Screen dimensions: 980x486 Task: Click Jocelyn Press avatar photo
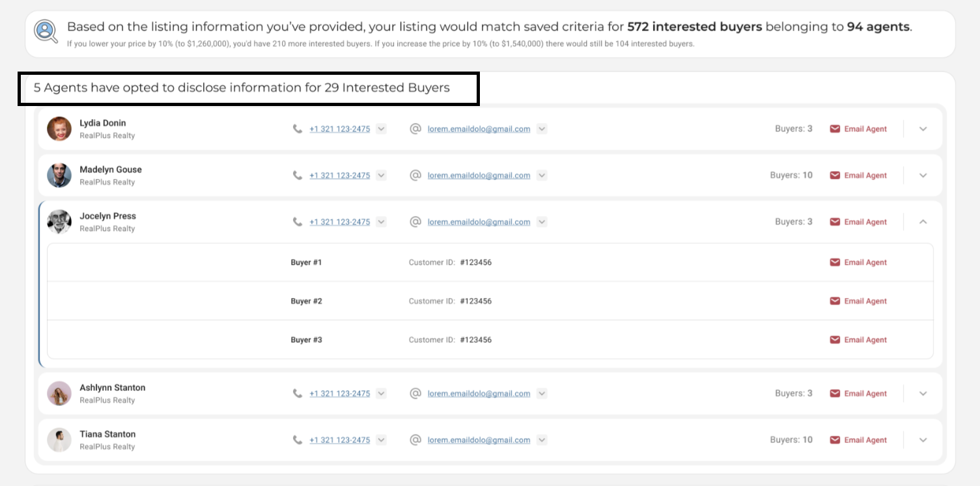[x=59, y=222]
